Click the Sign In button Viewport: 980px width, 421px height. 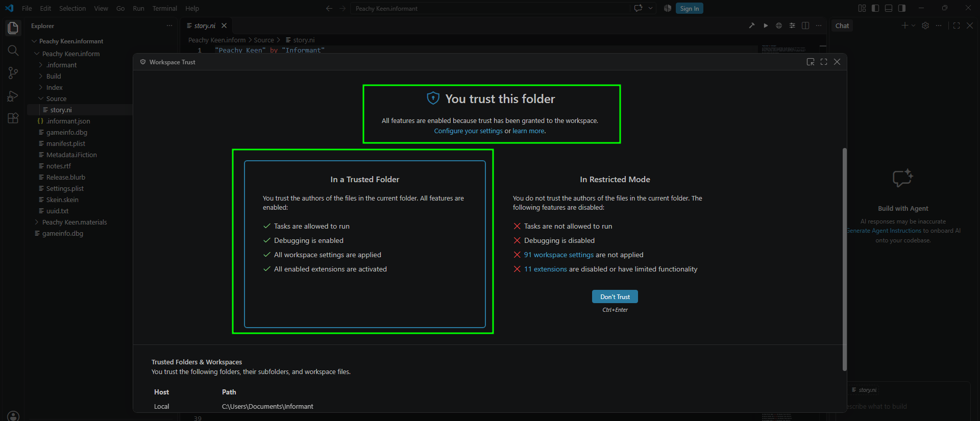tap(690, 8)
